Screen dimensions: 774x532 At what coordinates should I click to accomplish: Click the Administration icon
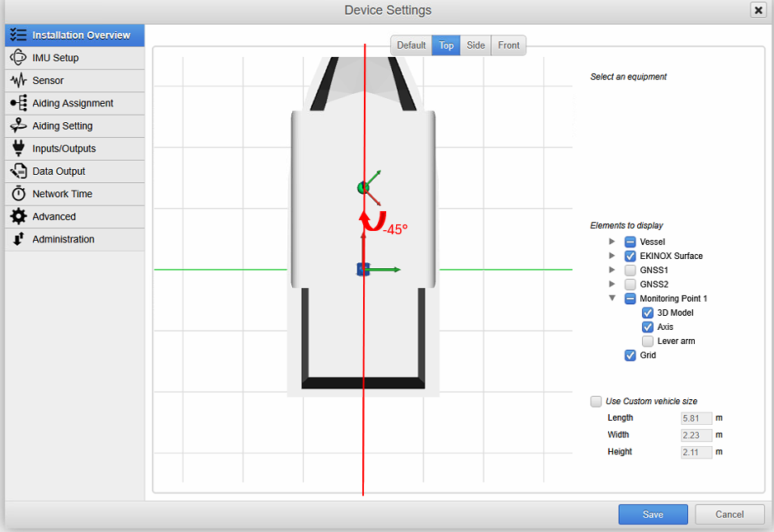point(18,239)
